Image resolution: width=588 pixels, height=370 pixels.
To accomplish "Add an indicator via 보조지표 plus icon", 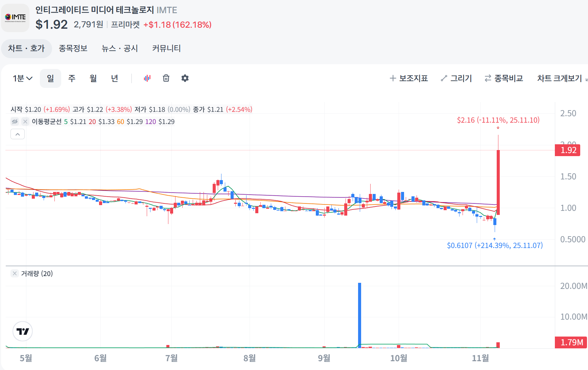I will point(408,78).
